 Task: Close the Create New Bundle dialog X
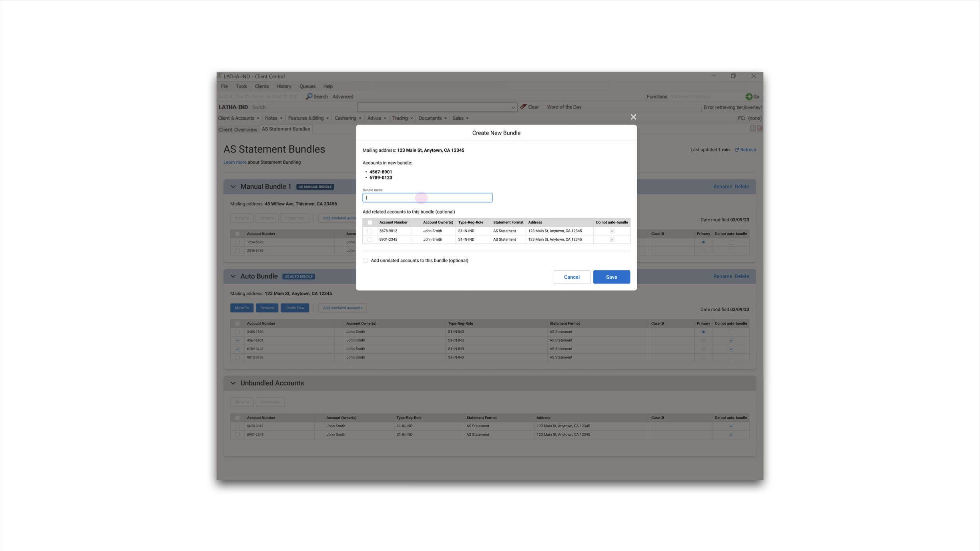click(x=633, y=117)
